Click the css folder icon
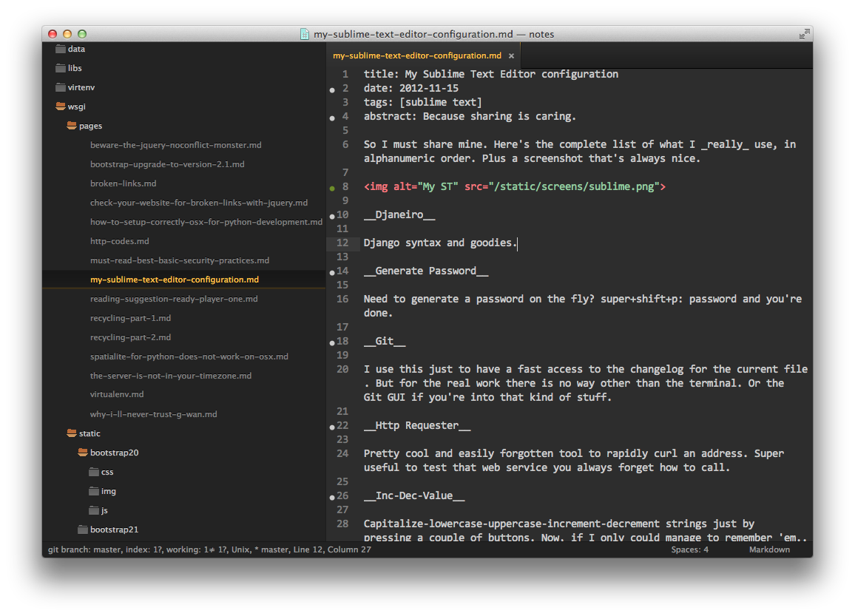The image size is (855, 616). pos(94,472)
